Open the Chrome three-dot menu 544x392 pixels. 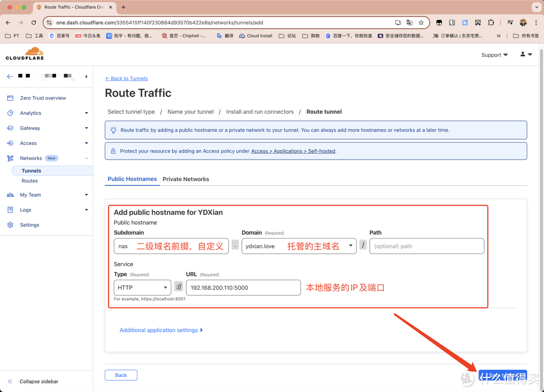(x=536, y=23)
